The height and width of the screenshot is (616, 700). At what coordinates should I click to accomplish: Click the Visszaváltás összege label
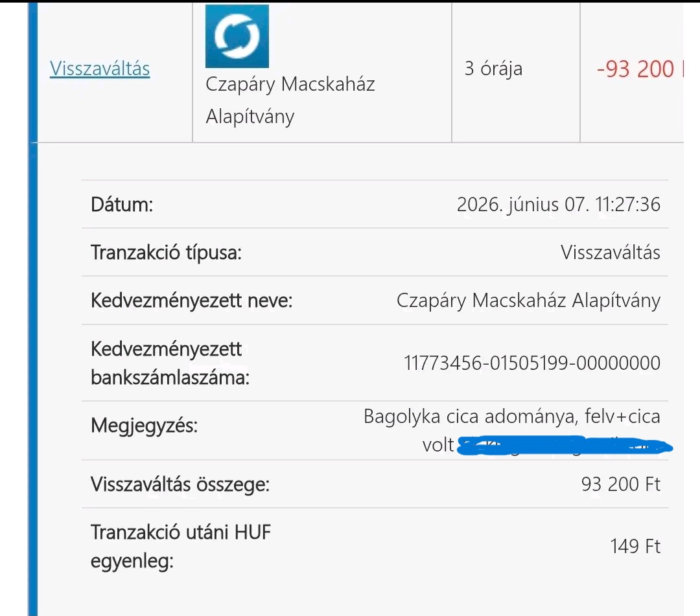(180, 485)
